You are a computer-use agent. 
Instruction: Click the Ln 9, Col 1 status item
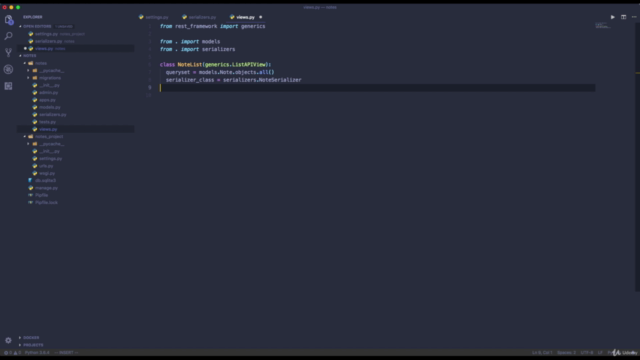click(x=542, y=353)
